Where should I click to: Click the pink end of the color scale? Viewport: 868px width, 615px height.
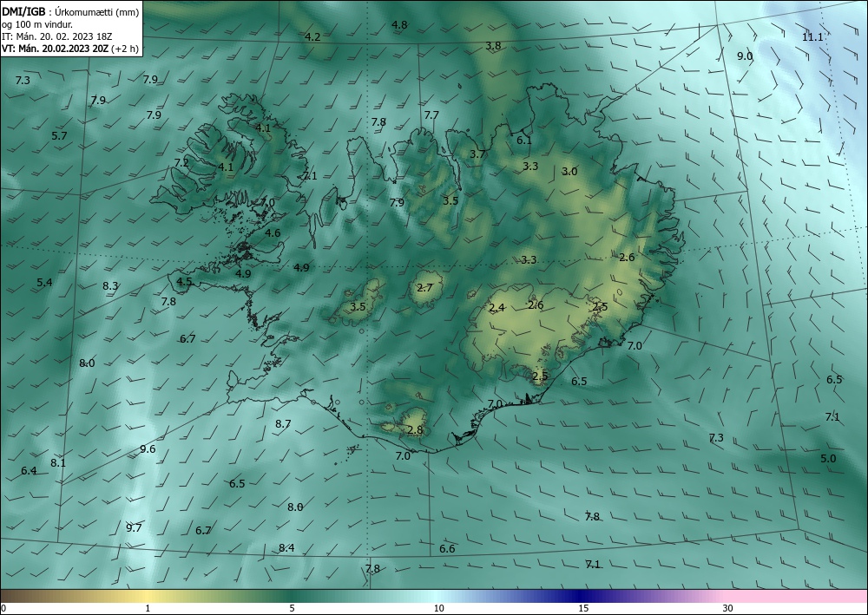pyautogui.click(x=797, y=596)
